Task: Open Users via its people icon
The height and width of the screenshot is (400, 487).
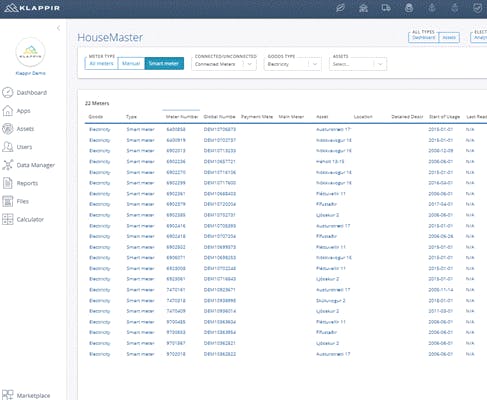Action: (8, 147)
